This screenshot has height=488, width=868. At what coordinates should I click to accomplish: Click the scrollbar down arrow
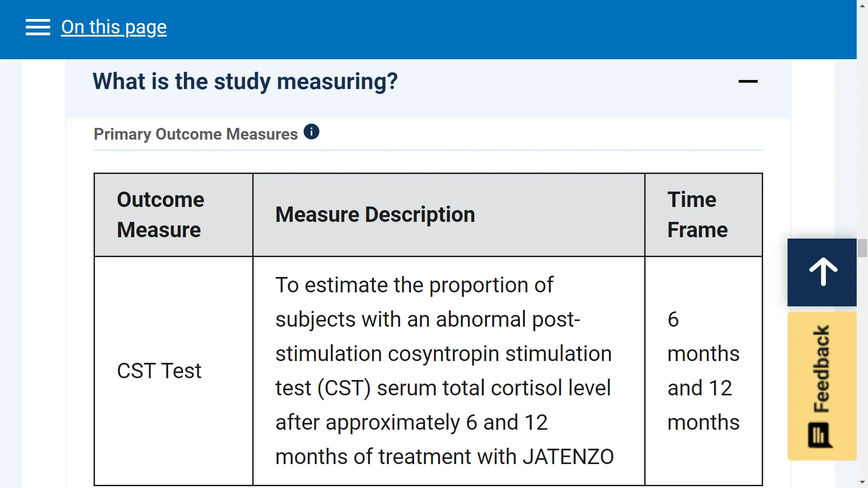862,483
